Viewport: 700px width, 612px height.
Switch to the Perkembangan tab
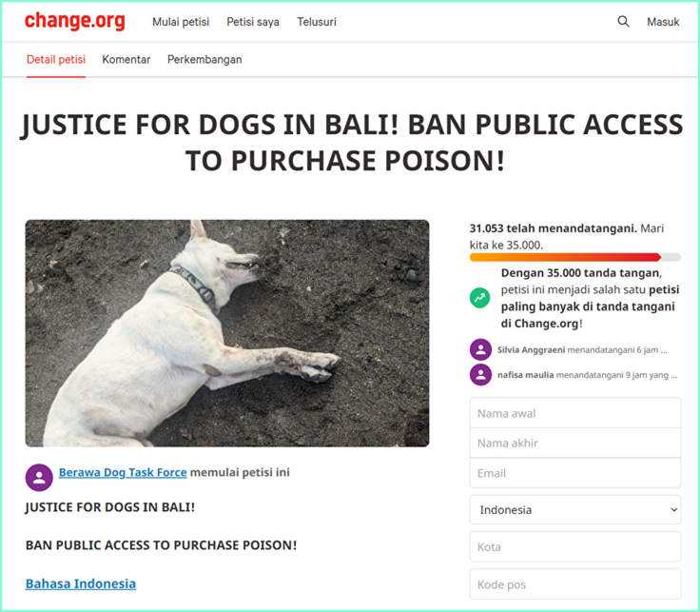point(204,60)
